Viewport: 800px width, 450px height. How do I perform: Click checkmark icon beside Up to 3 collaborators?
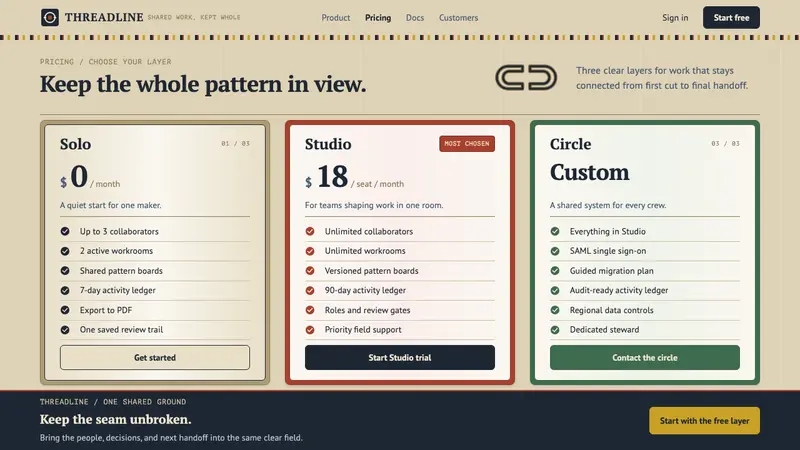point(65,231)
